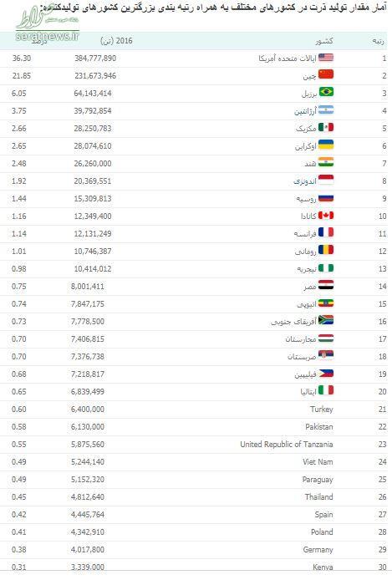392x580 pixels.
Task: Select the Turkey country name
Action: tap(321, 409)
